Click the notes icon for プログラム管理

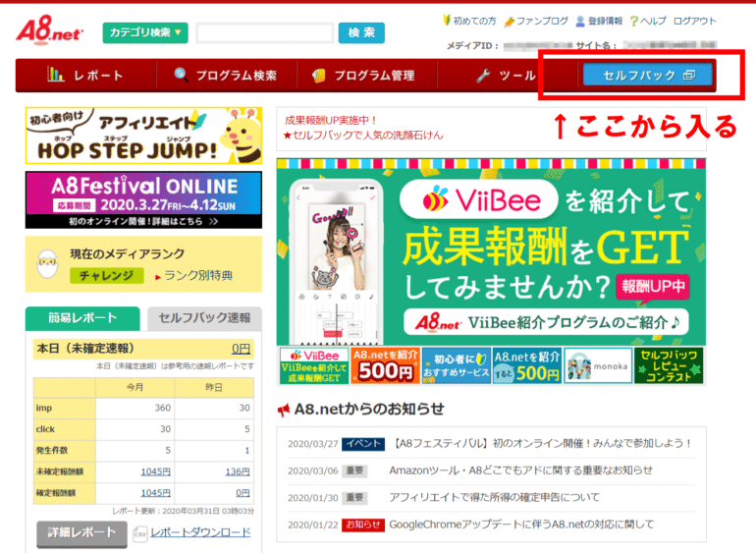point(319,76)
